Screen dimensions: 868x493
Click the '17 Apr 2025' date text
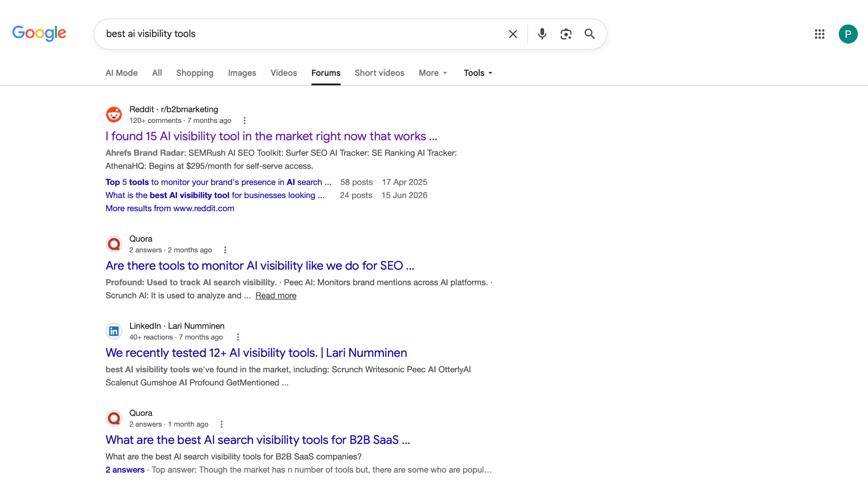click(404, 182)
